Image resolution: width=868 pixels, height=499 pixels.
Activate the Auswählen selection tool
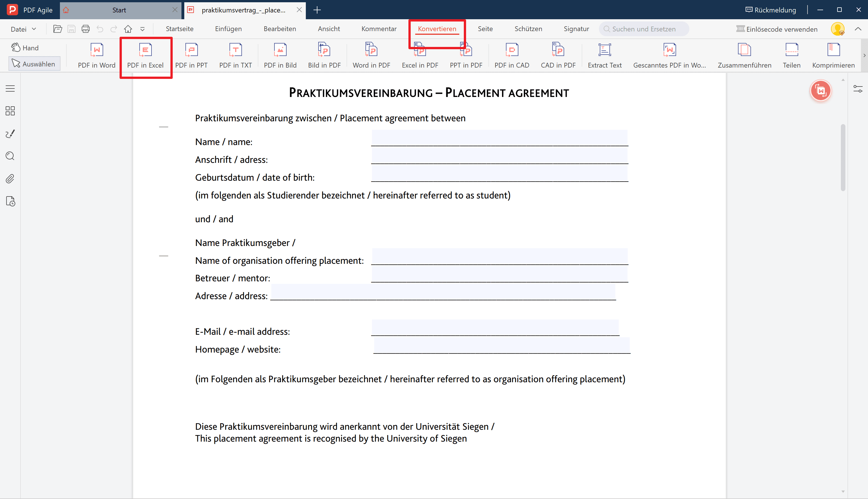[34, 64]
